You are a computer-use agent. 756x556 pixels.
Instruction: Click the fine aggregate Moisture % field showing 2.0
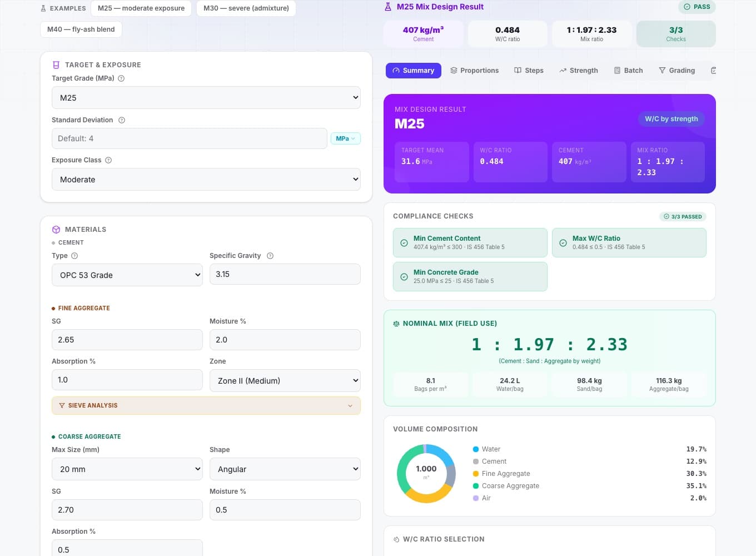(x=285, y=340)
